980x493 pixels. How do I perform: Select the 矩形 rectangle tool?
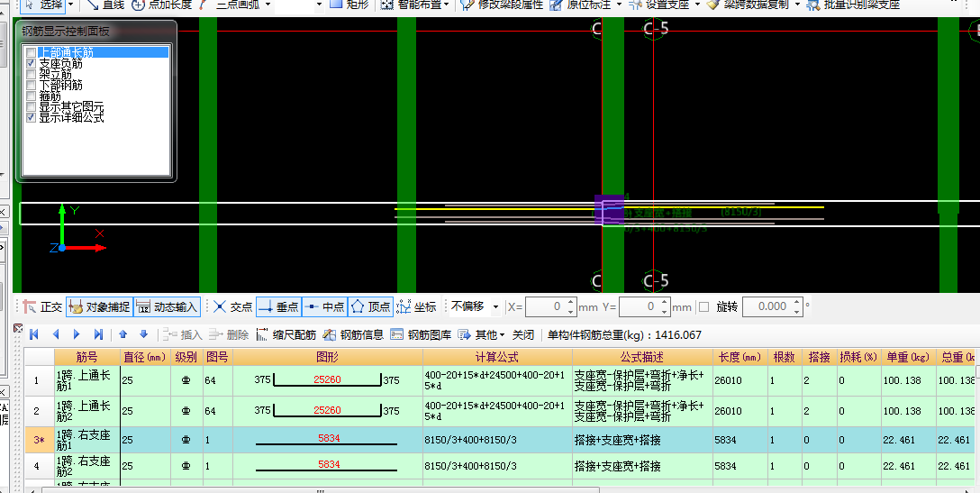(x=350, y=5)
